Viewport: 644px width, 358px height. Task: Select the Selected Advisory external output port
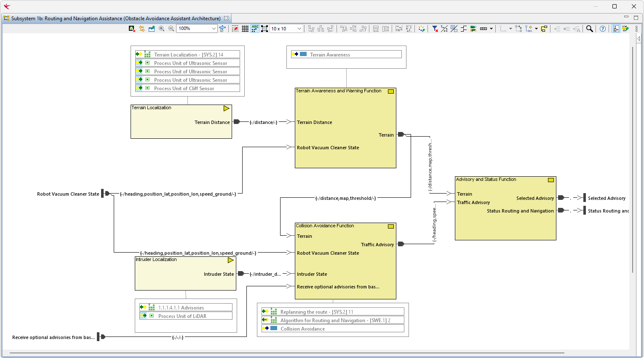pos(584,198)
